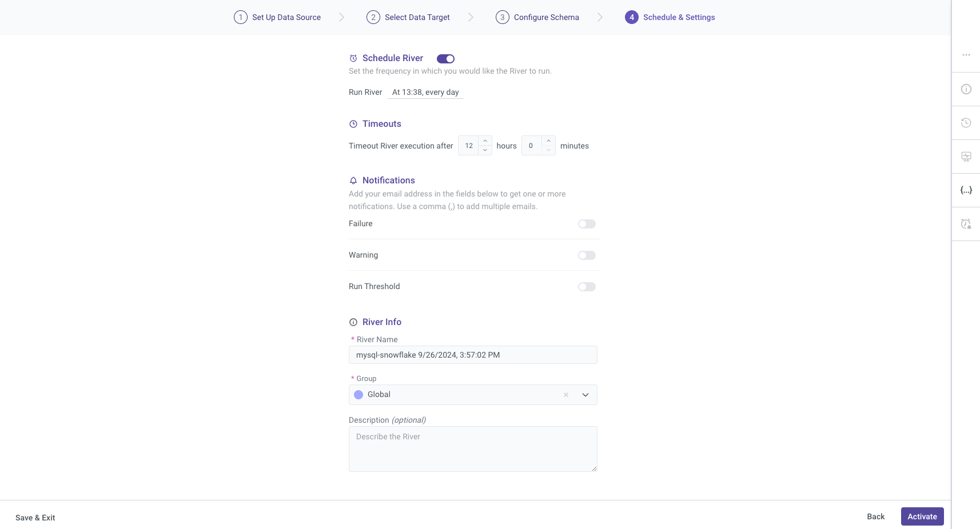
Task: Click the alarm clock icon beside Schedule River
Action: tap(353, 58)
